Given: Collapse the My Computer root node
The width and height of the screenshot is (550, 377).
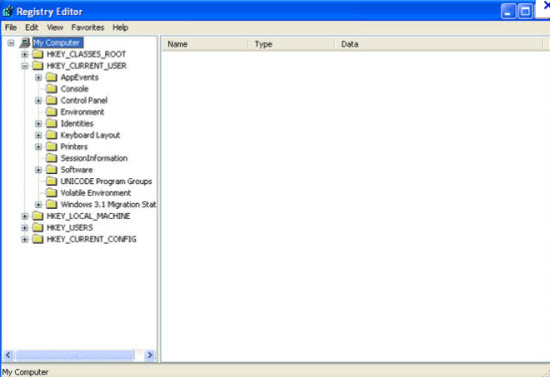Looking at the screenshot, I should click(11, 43).
